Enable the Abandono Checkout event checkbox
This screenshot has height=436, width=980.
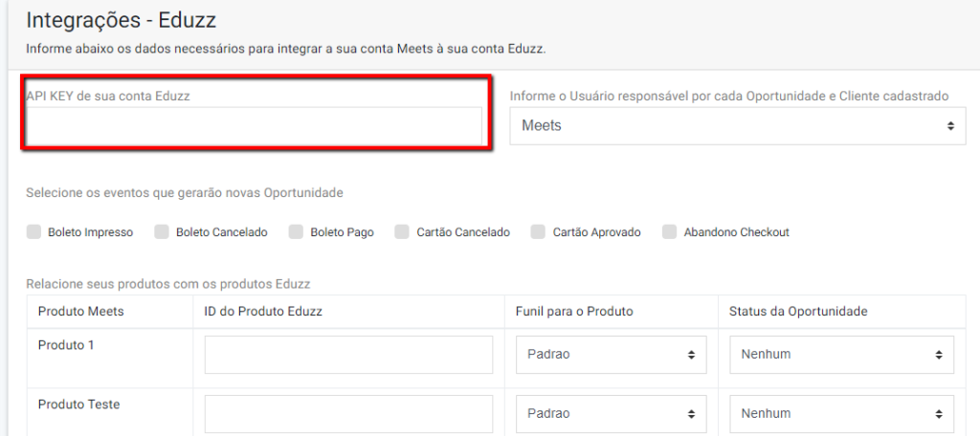point(669,232)
